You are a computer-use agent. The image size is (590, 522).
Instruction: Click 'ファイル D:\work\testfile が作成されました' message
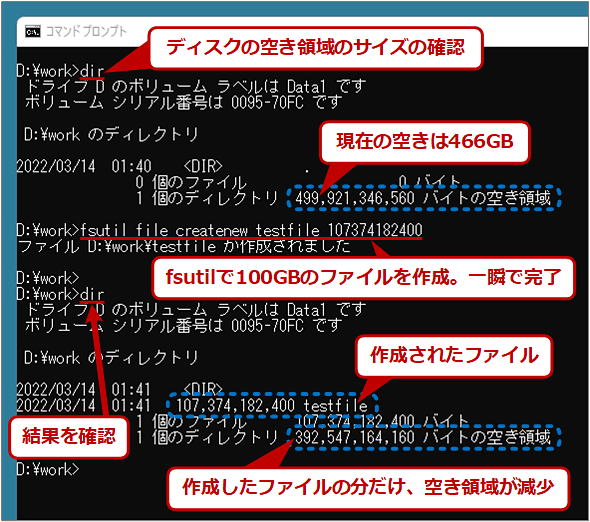(184, 247)
